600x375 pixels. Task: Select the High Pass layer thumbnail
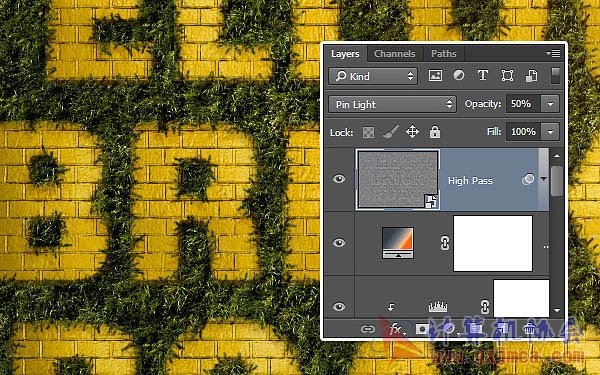point(398,179)
